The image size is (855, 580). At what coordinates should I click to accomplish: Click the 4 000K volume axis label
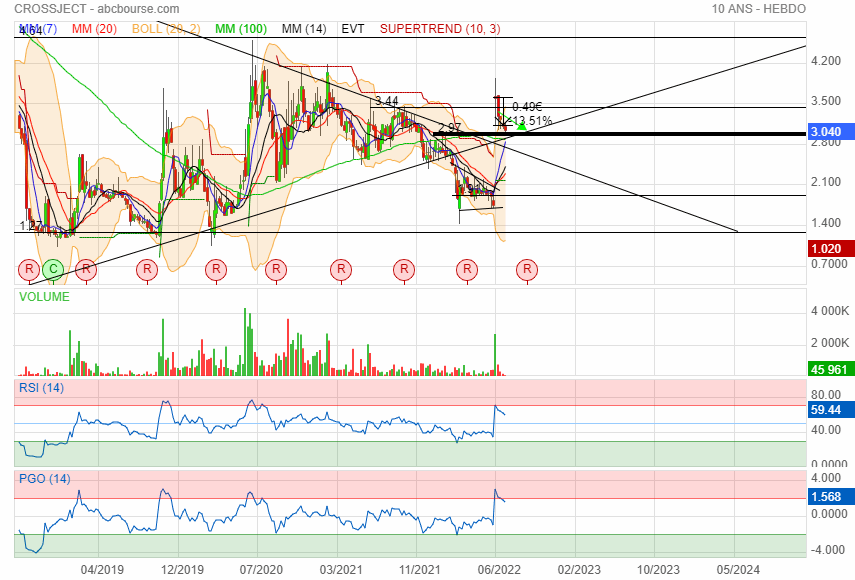pos(829,311)
